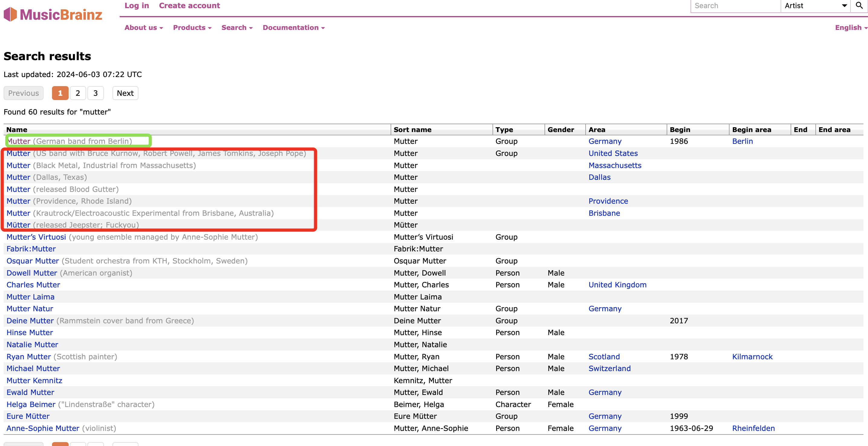Click Brisbane area link
This screenshot has width=868, height=446.
[604, 213]
